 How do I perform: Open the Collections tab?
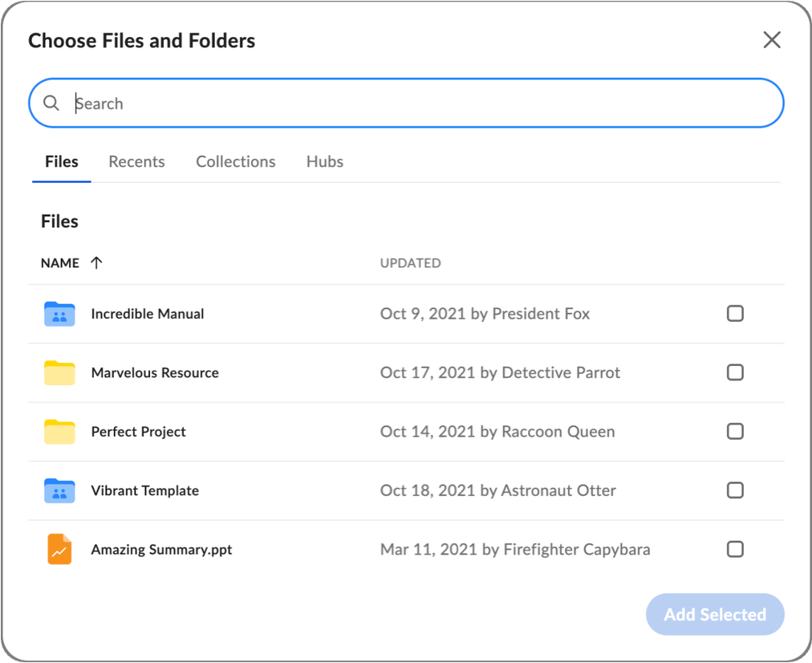tap(235, 161)
